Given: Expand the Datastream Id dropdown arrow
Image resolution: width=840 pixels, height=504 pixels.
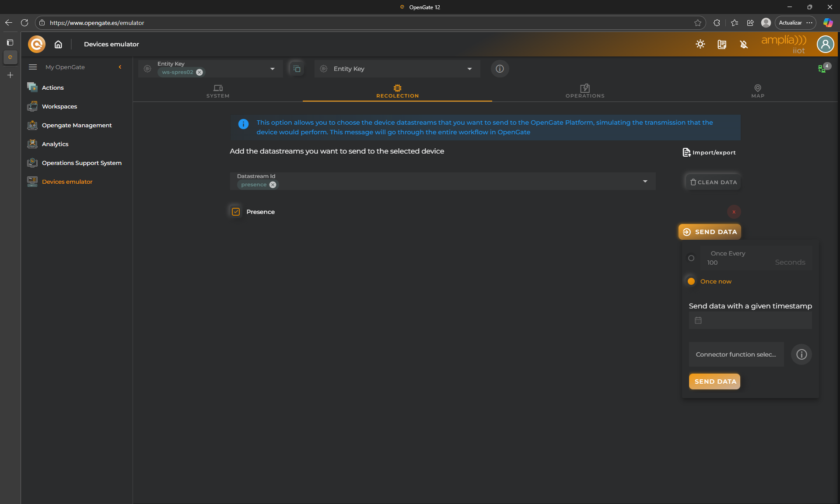Looking at the screenshot, I should [645, 181].
